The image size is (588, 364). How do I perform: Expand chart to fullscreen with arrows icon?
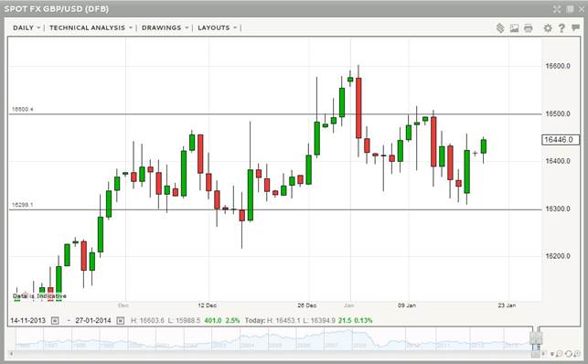pos(557,9)
